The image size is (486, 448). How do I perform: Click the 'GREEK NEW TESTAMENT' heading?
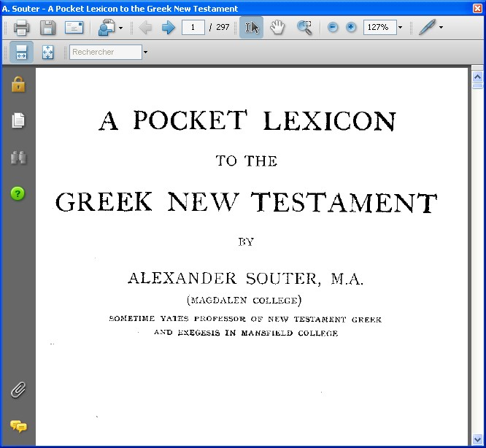(246, 202)
